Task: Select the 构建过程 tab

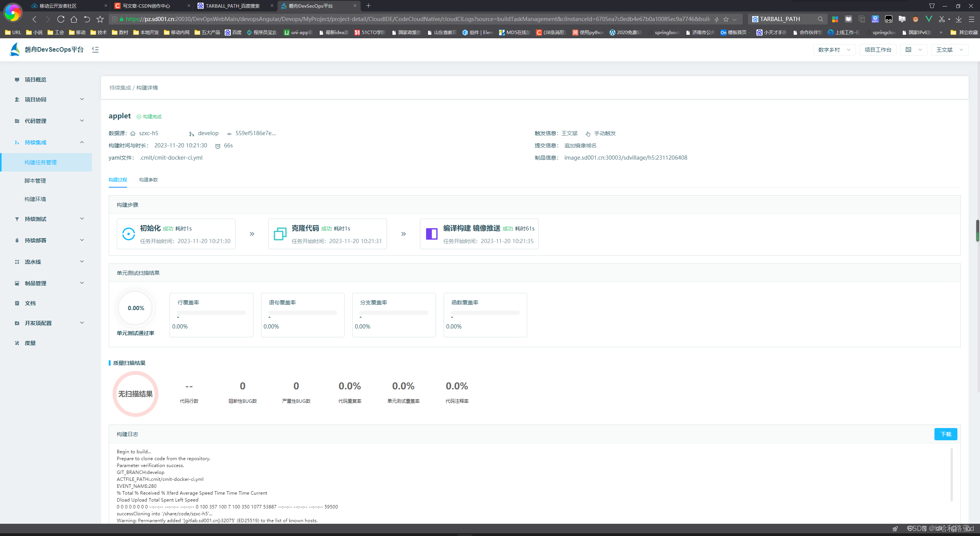Action: pos(118,180)
